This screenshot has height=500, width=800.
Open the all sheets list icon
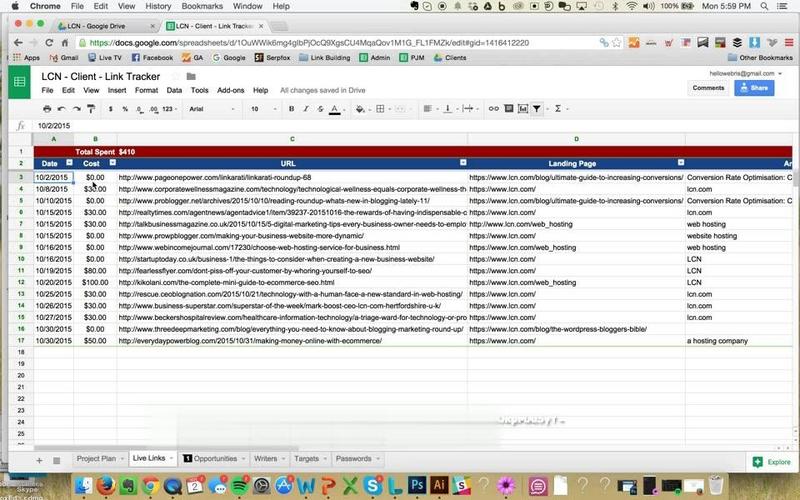point(57,460)
